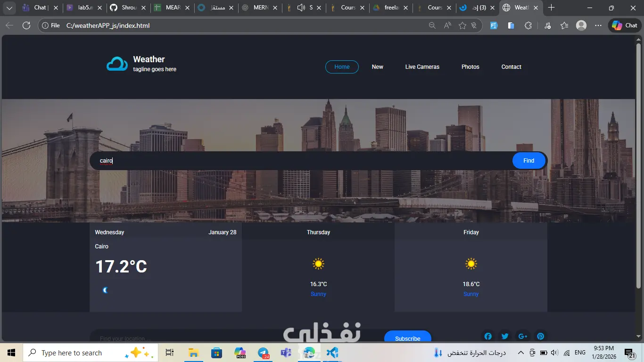This screenshot has height=362, width=644.
Task: Open Task View from the taskbar
Action: 170,353
